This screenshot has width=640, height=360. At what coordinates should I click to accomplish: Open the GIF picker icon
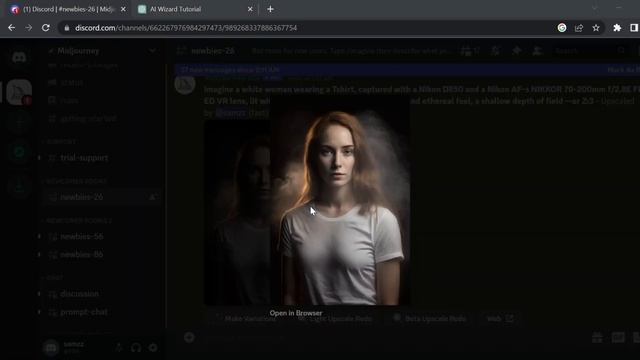[618, 338]
